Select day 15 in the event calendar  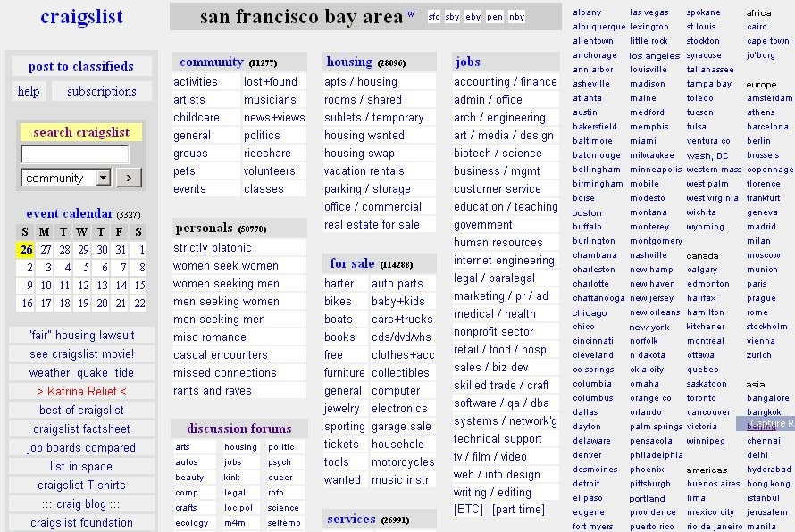click(x=139, y=286)
